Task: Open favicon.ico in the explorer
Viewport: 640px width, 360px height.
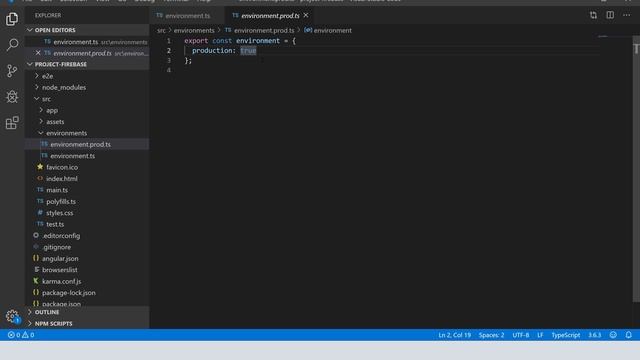Action: tap(87, 167)
